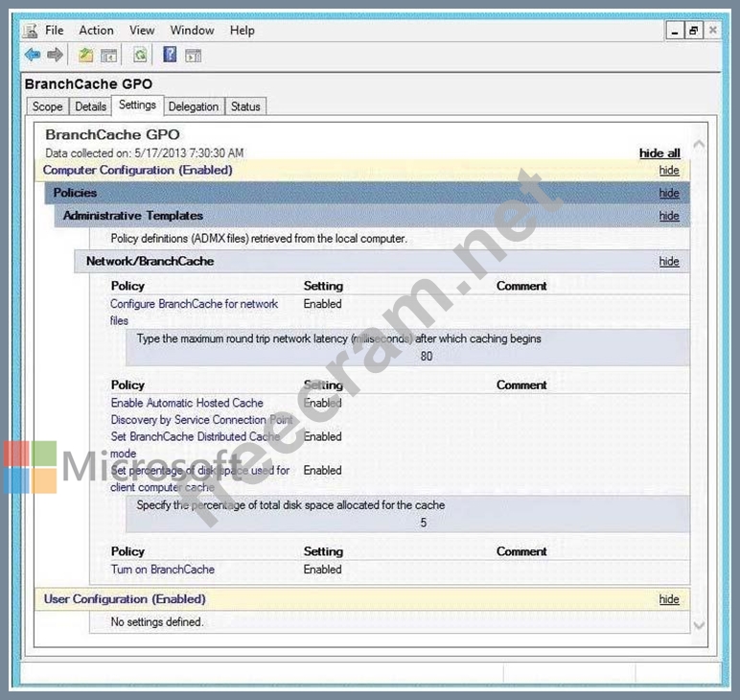
Task: Open the Window menu
Action: pos(192,31)
